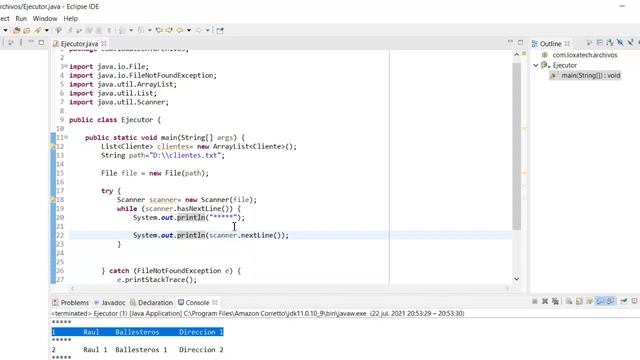Toggle Word Wrap in console toolbar

coord(589,301)
